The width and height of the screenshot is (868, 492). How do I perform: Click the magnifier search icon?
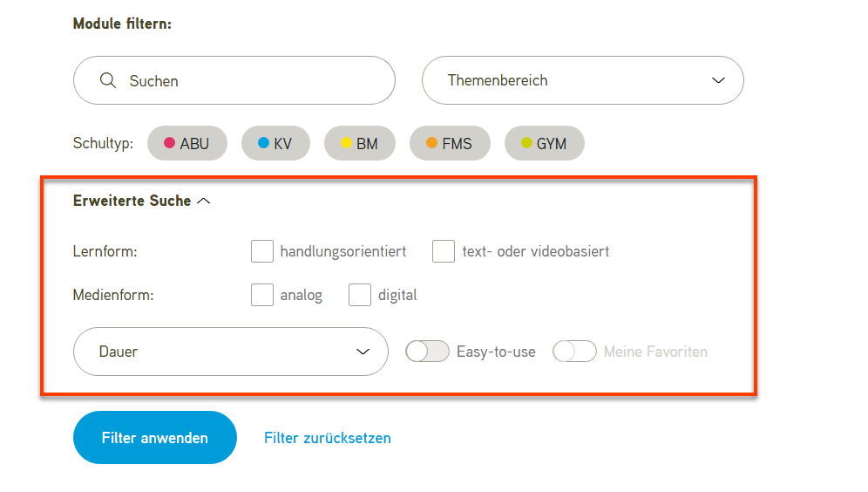tap(108, 80)
